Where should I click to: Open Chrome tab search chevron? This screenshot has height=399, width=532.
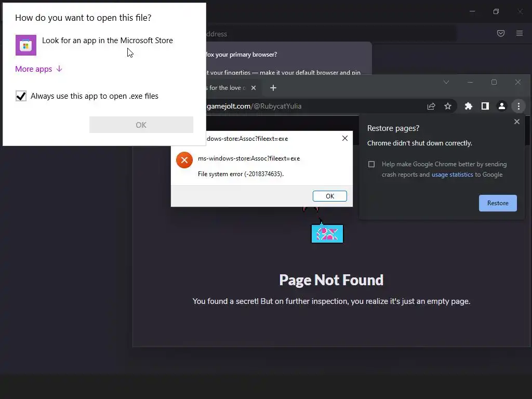[x=446, y=82]
